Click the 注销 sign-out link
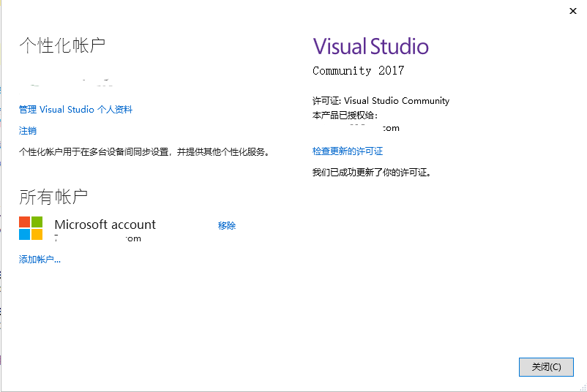 [28, 130]
